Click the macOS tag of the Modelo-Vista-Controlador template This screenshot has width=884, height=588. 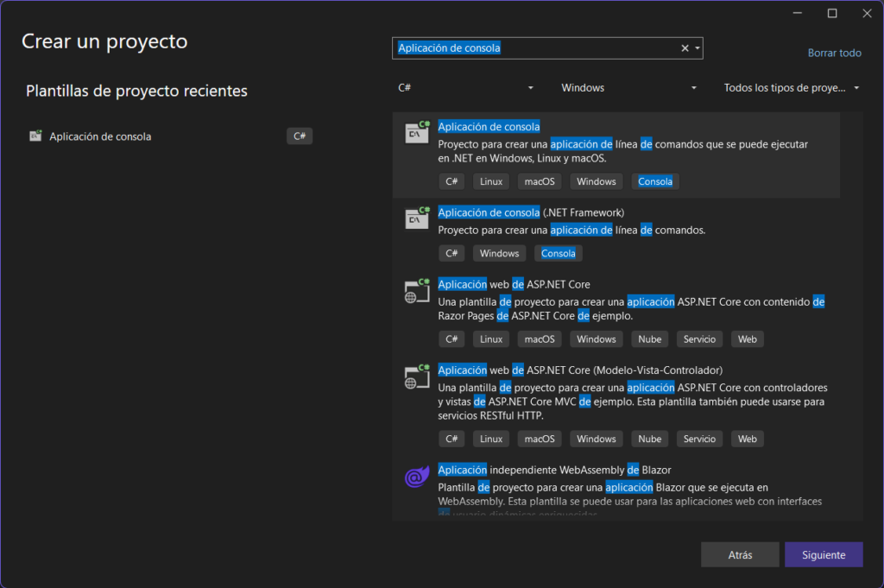(x=540, y=439)
